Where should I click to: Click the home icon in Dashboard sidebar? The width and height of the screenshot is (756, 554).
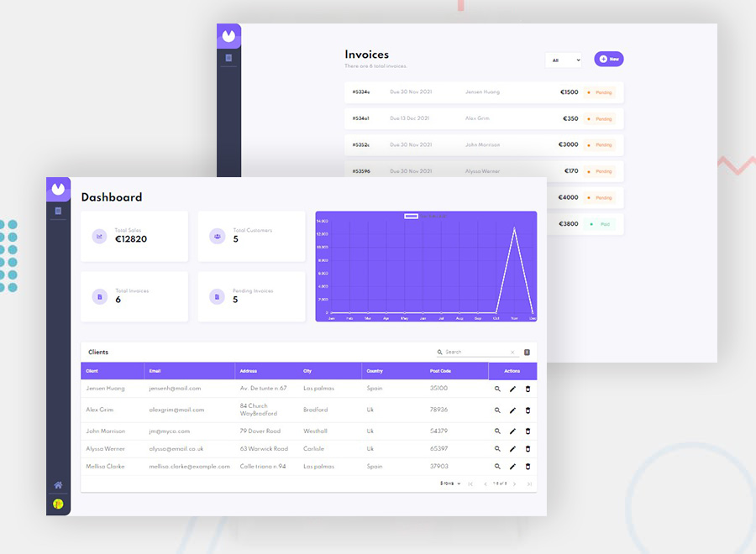pyautogui.click(x=58, y=485)
